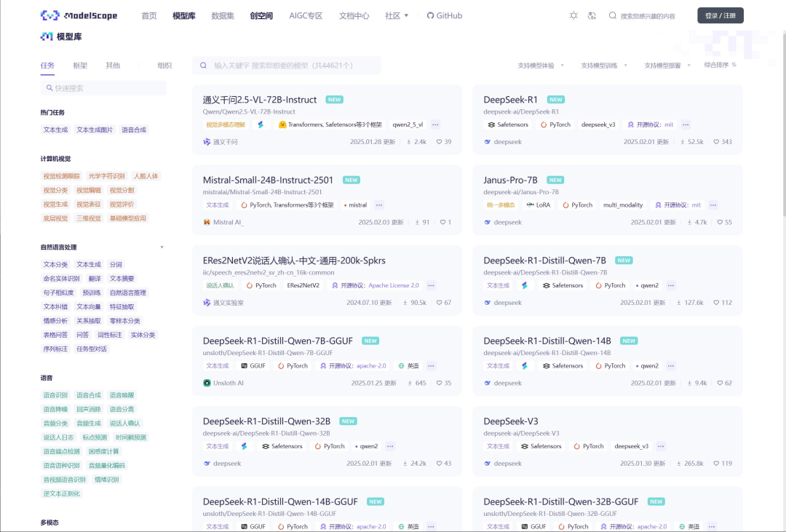Select the 文本生成图片 task tag
This screenshot has height=532, width=786.
95,130
